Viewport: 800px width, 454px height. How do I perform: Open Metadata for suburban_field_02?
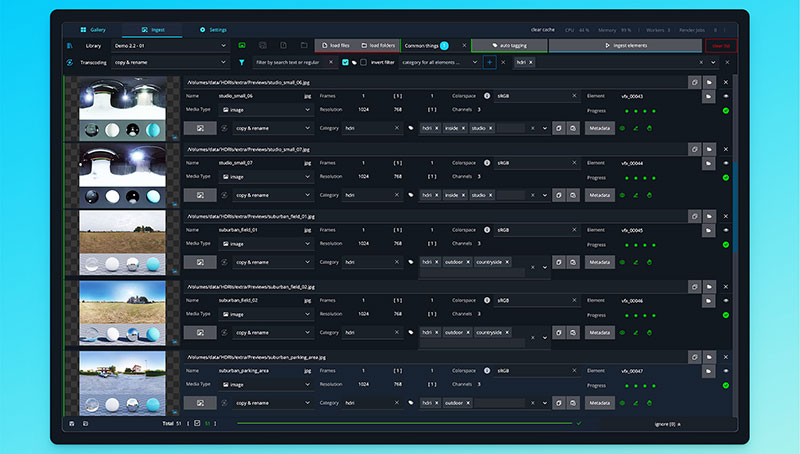click(x=599, y=333)
